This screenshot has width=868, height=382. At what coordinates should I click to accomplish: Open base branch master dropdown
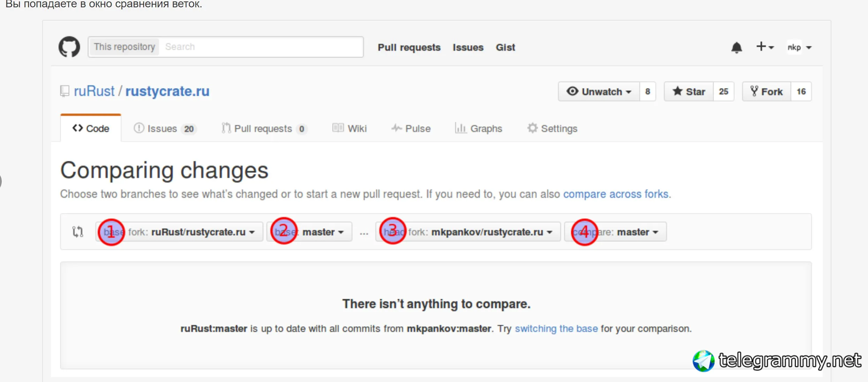310,232
